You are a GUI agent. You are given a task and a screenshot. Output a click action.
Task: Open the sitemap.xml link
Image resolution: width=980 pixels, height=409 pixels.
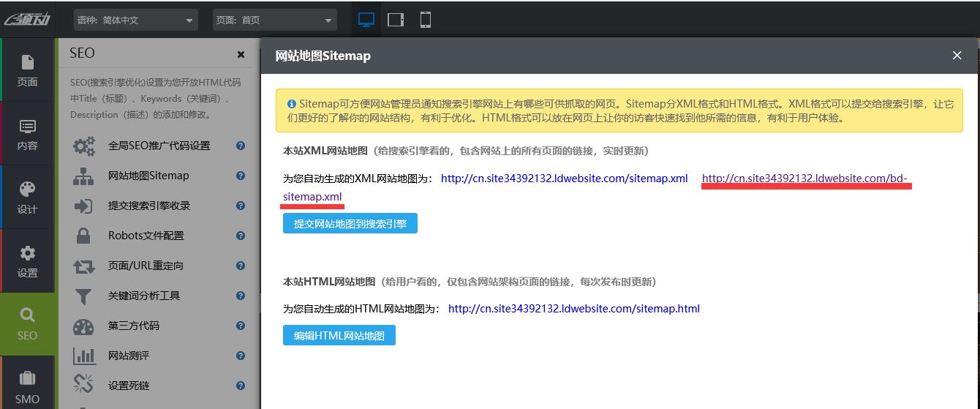pyautogui.click(x=564, y=179)
